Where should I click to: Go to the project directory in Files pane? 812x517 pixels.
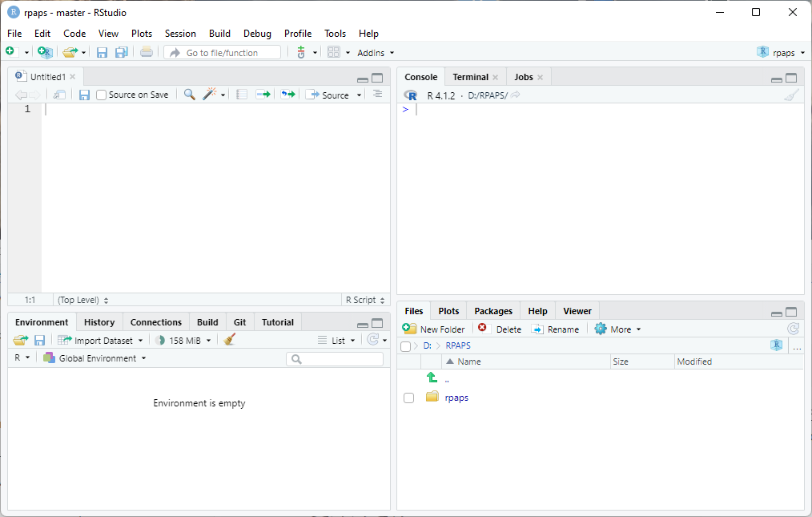[x=776, y=345]
